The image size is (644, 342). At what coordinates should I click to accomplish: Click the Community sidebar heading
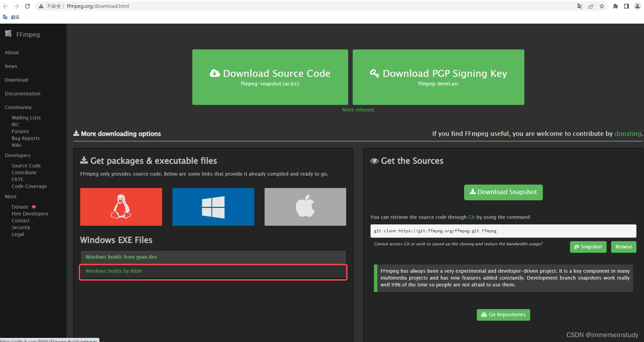[18, 107]
